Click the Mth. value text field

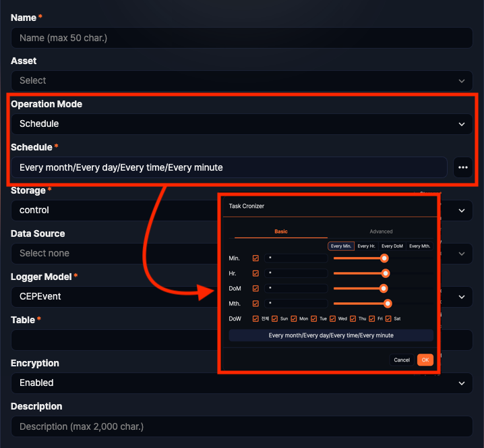tap(296, 304)
